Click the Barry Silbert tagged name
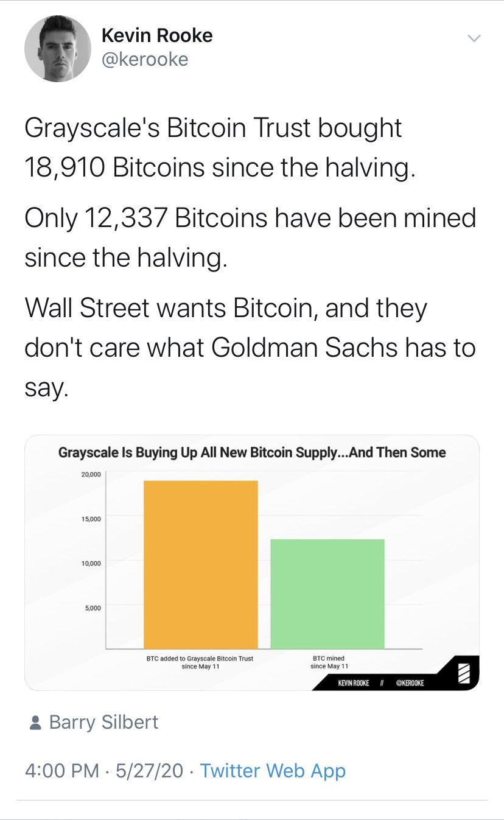The width and height of the screenshot is (504, 820). 103,722
